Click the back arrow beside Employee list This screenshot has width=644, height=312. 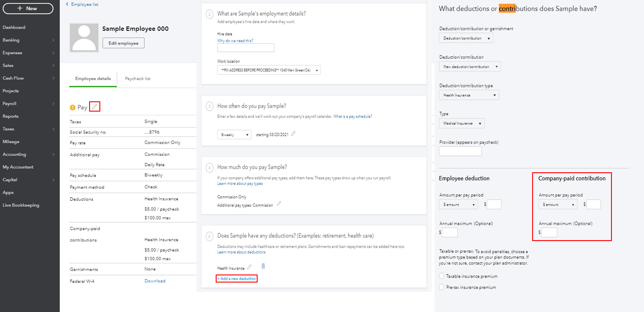click(67, 4)
